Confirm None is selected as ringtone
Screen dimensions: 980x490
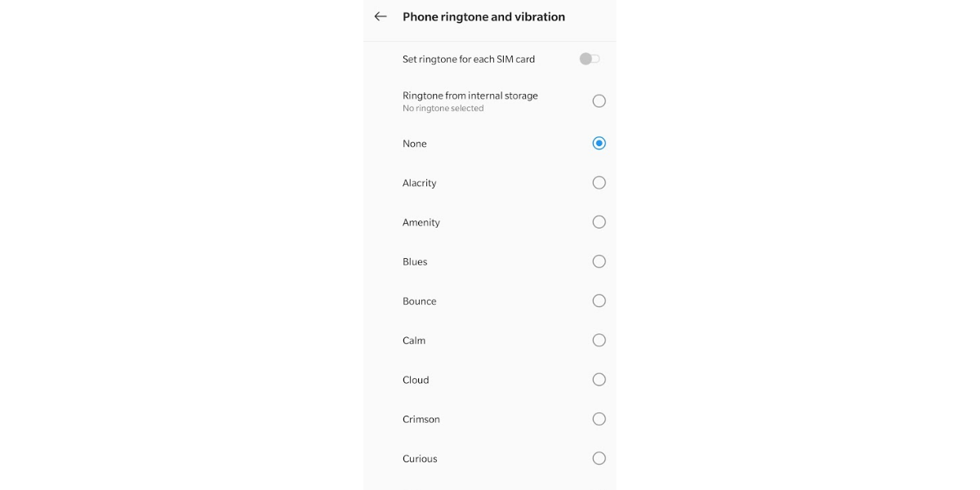pyautogui.click(x=599, y=143)
